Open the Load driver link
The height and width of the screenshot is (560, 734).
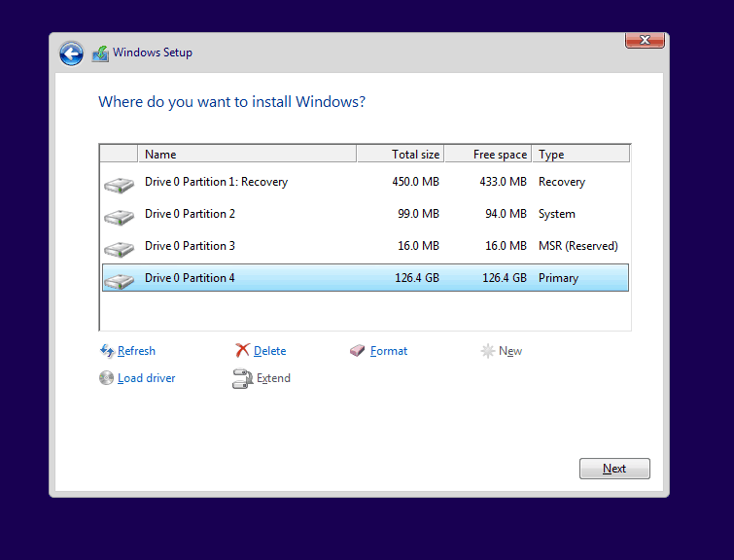point(146,378)
